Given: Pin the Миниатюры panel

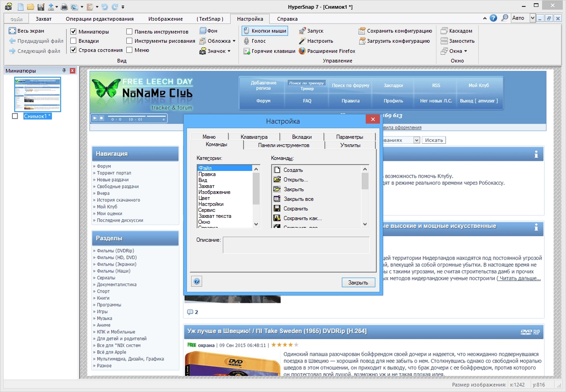Looking at the screenshot, I should pyautogui.click(x=64, y=71).
